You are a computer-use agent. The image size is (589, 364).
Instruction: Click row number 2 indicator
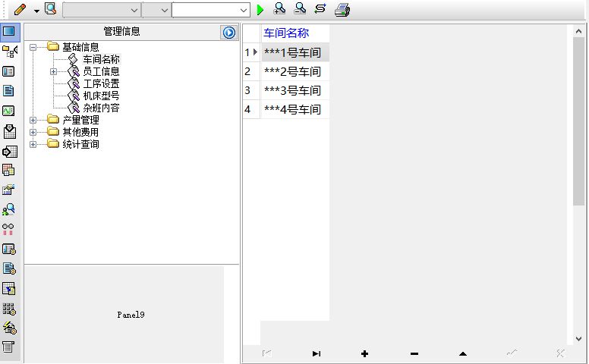(x=251, y=71)
